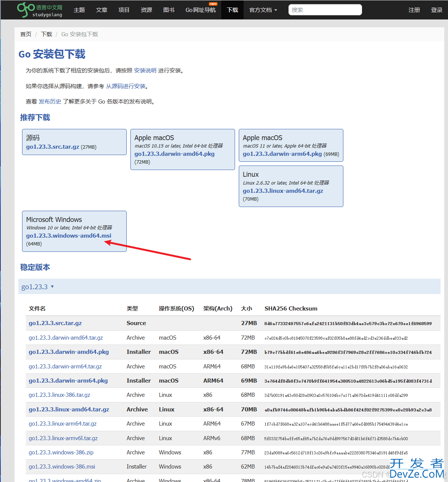Image resolution: width=448 pixels, height=482 pixels.
Task: Go to 首页 via breadcrumb
Action: click(x=26, y=34)
